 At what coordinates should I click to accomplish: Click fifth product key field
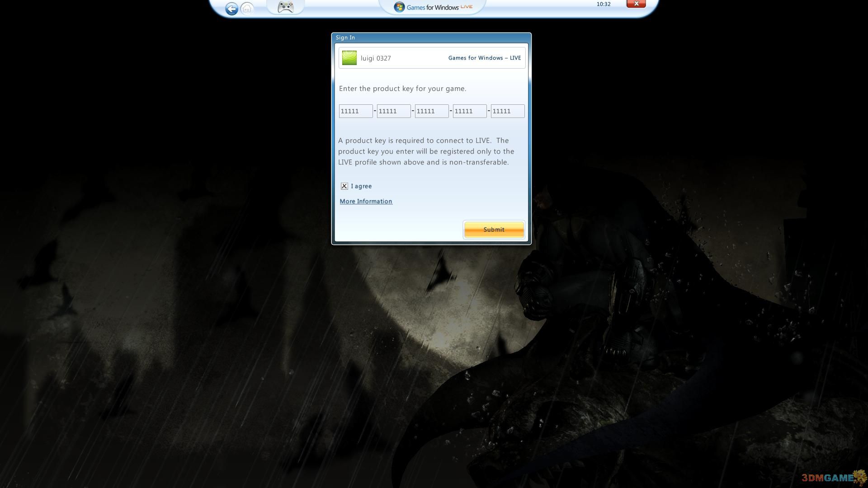508,111
